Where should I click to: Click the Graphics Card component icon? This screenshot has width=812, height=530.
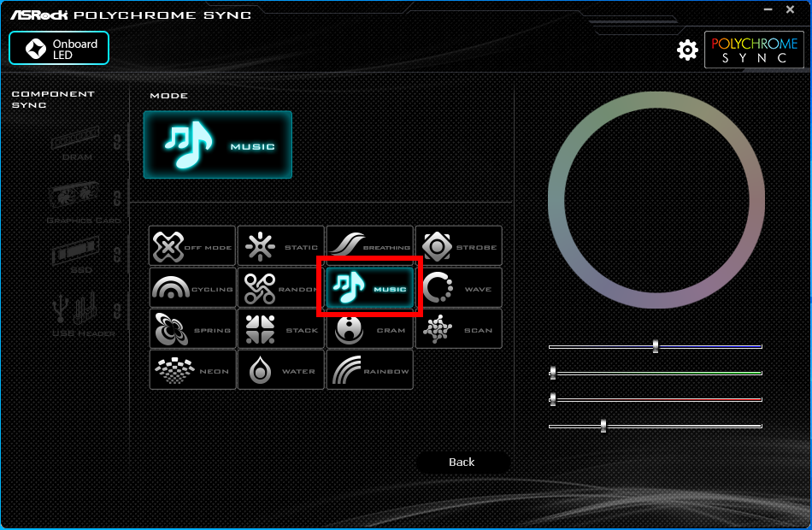click(x=74, y=196)
